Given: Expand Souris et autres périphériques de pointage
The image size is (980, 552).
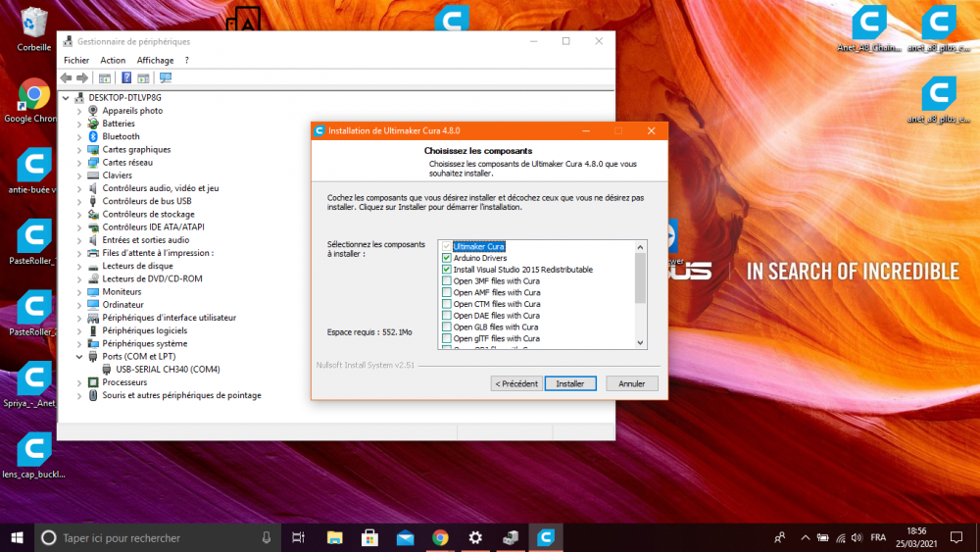Looking at the screenshot, I should coord(79,395).
